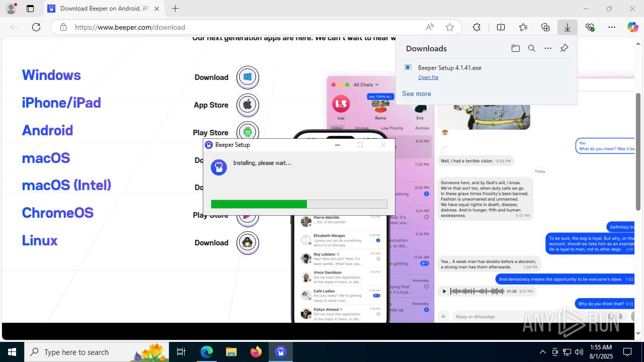The image size is (644, 362).
Task: Minimize the Beeper Setup dialog
Action: pyautogui.click(x=338, y=145)
